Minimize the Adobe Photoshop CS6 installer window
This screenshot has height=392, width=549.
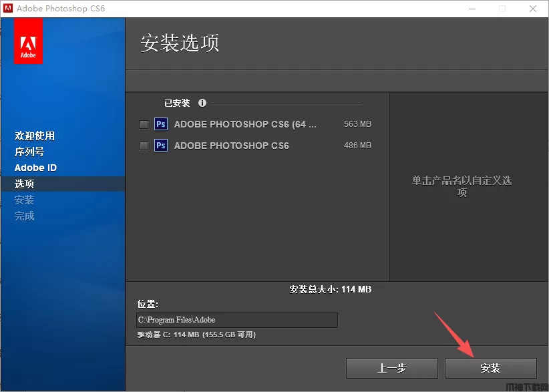point(472,9)
